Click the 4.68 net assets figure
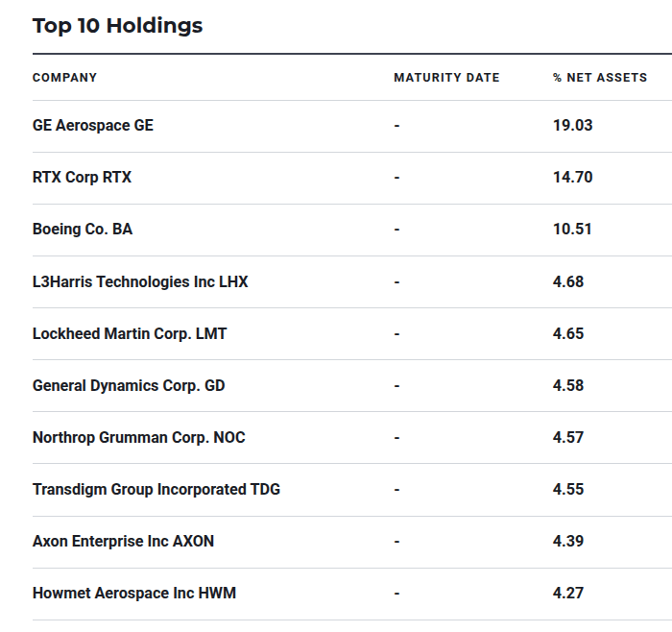The width and height of the screenshot is (672, 632). tap(568, 281)
